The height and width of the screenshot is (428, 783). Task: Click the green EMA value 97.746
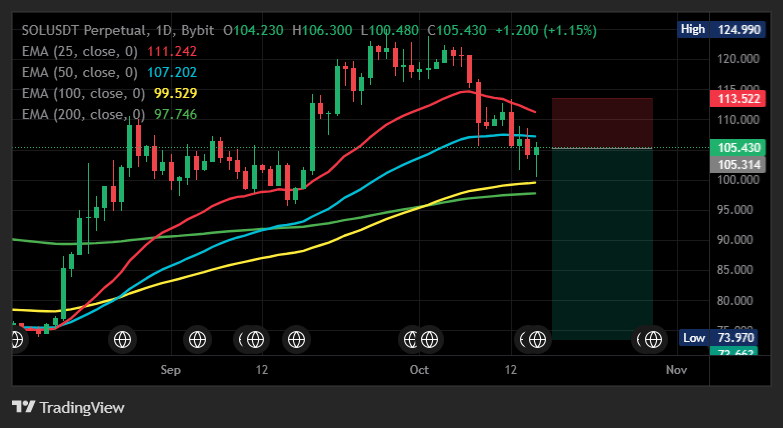pyautogui.click(x=175, y=114)
